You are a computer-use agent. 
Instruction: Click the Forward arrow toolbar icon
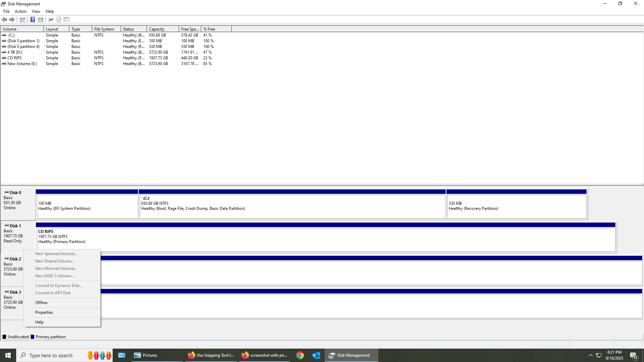click(12, 19)
